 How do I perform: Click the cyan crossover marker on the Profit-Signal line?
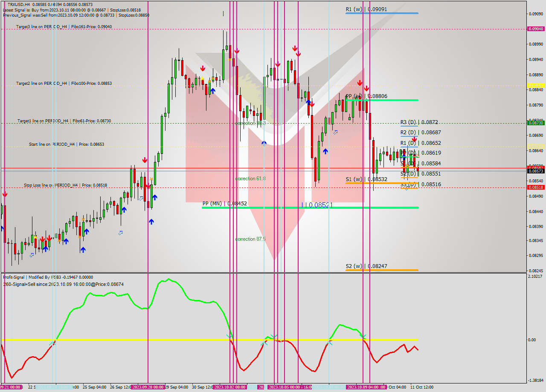point(229,336)
